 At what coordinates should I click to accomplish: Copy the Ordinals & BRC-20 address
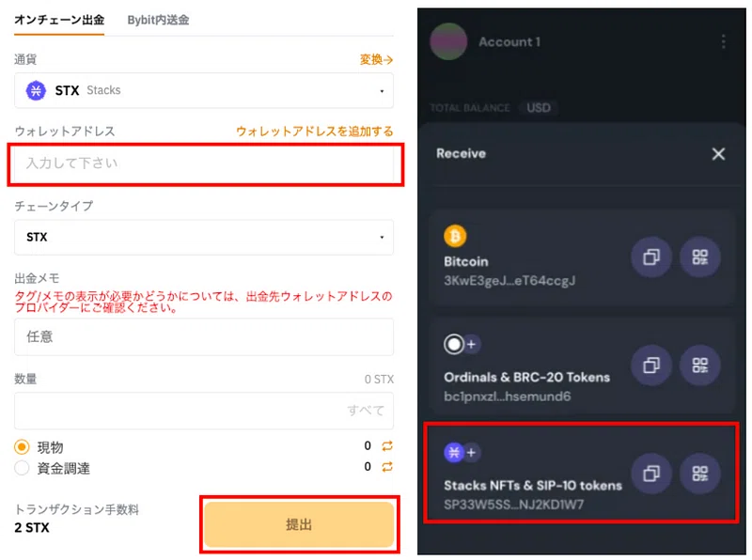650,366
